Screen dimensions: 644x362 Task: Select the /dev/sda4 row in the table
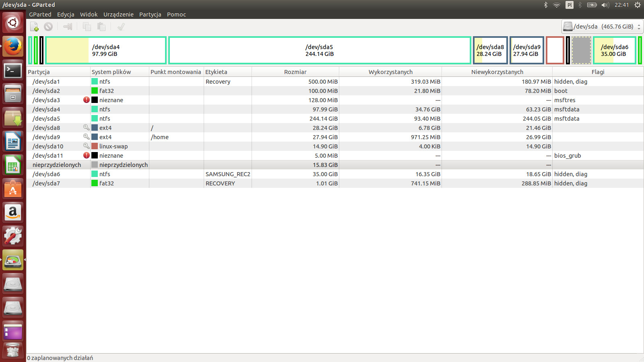click(335, 109)
